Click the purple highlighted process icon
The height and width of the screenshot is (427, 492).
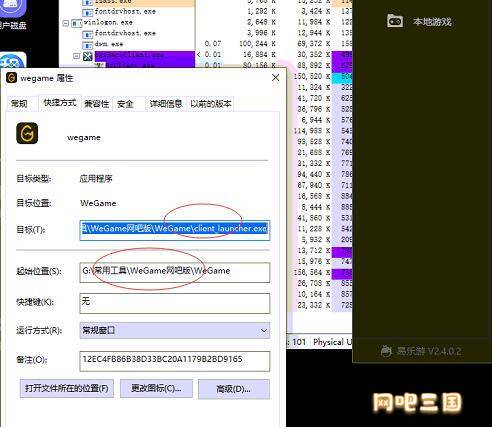[88, 56]
